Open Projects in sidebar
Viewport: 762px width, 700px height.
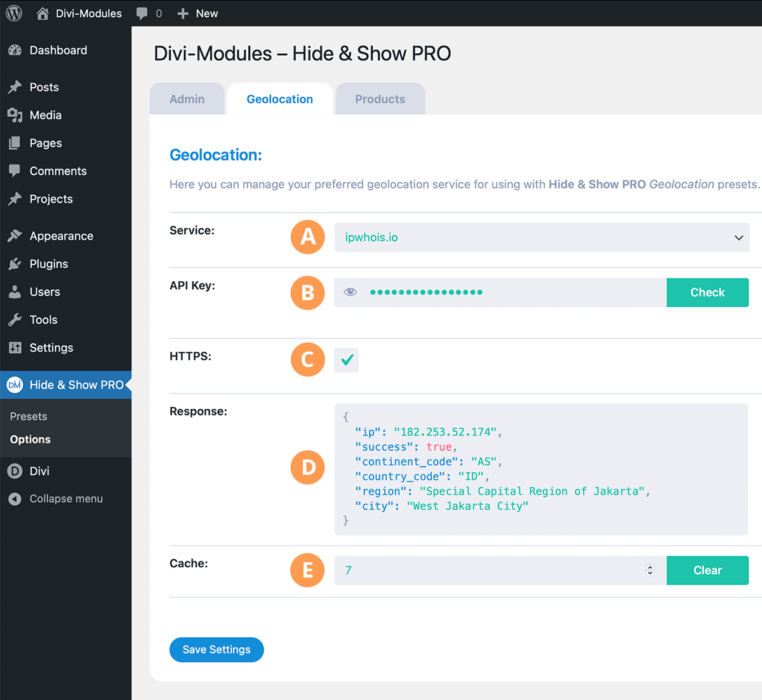[51, 199]
